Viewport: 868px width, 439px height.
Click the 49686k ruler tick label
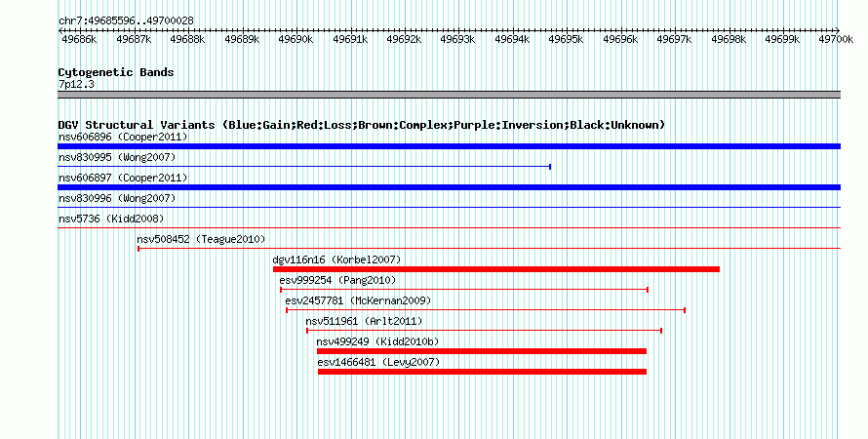[79, 39]
